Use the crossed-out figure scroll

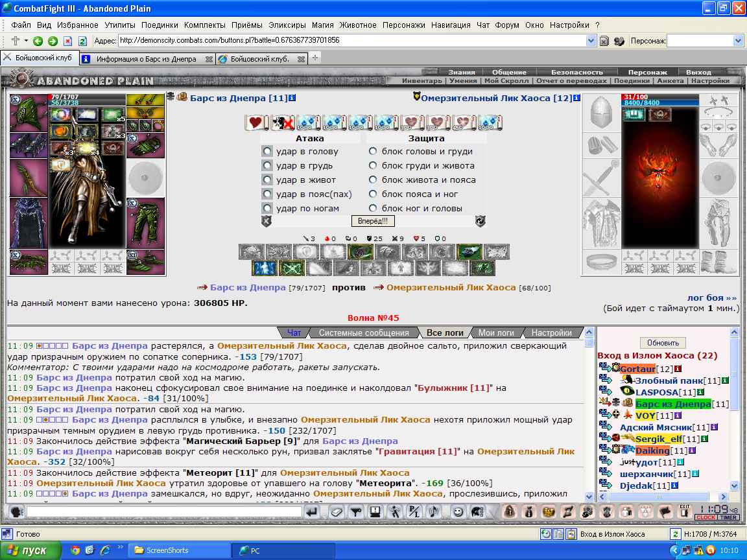point(282,123)
